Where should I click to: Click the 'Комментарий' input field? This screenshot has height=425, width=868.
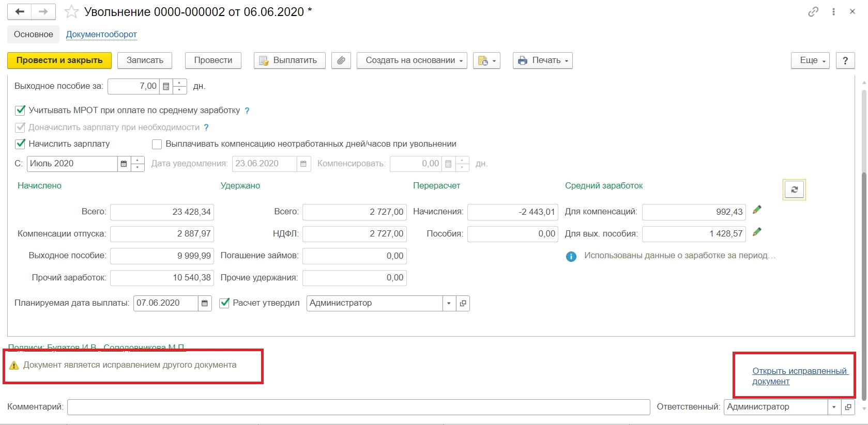click(x=358, y=407)
